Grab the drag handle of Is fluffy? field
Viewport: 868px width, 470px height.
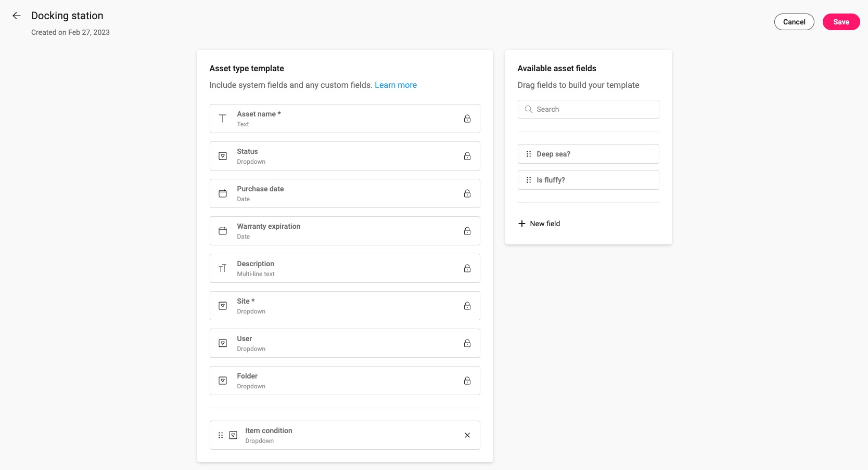[x=529, y=180]
